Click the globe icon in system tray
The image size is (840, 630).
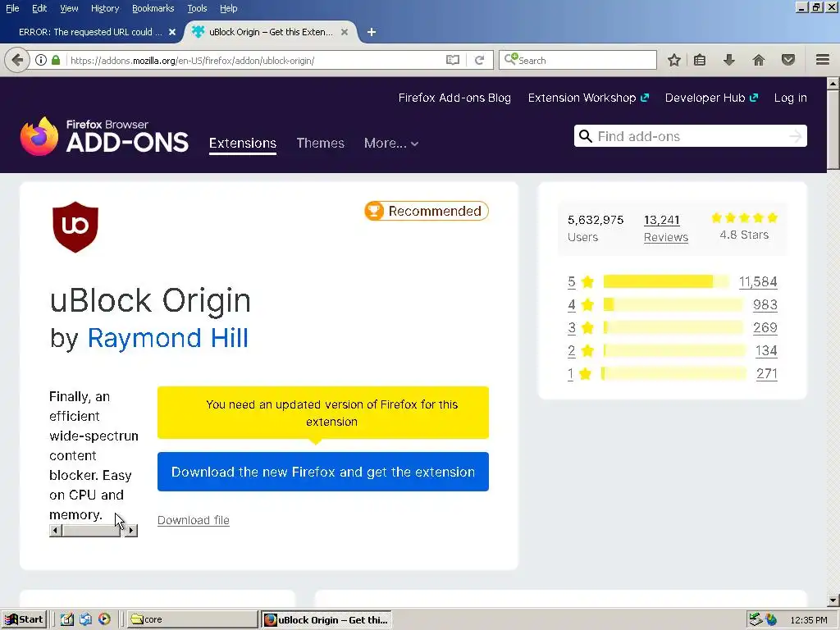click(771, 619)
